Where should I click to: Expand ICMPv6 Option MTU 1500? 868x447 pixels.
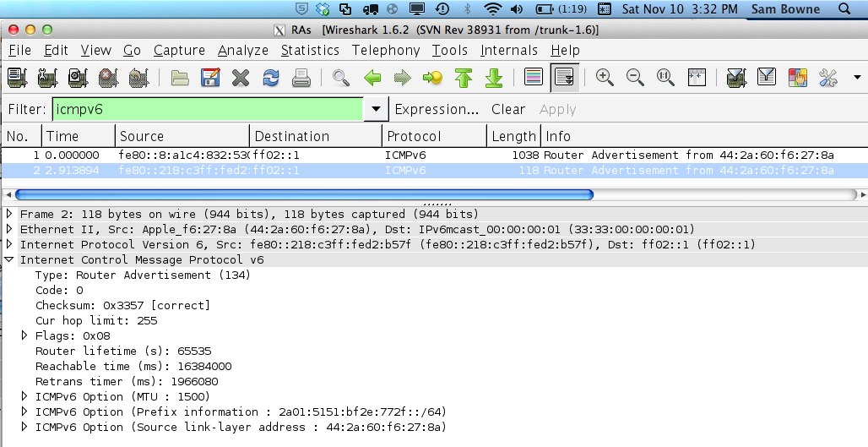pyautogui.click(x=24, y=396)
